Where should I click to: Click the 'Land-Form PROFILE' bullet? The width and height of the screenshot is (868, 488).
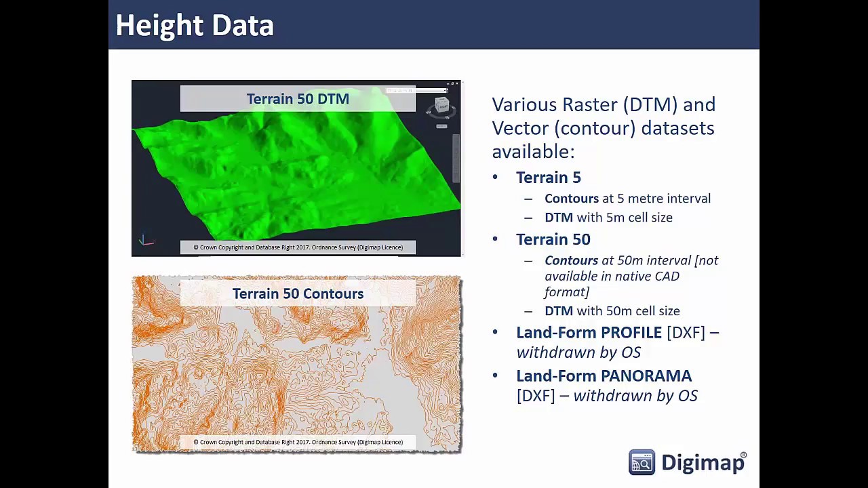pyautogui.click(x=617, y=342)
